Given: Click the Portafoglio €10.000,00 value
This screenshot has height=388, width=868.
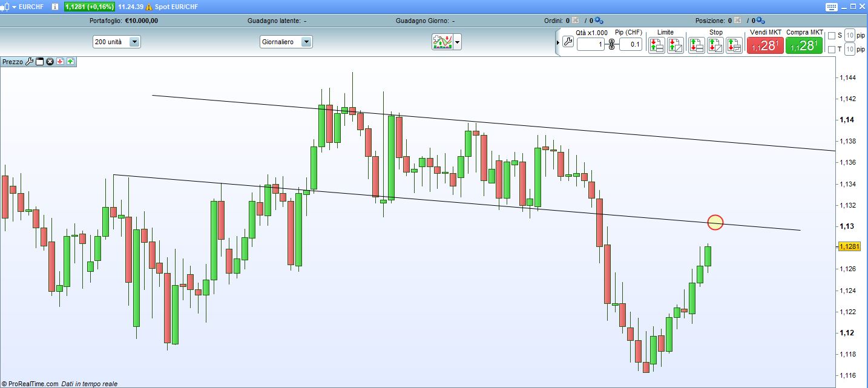Looking at the screenshot, I should [x=142, y=21].
